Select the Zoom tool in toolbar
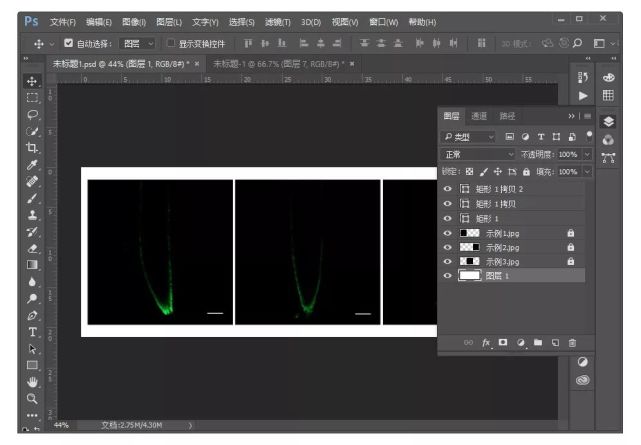 pyautogui.click(x=32, y=397)
